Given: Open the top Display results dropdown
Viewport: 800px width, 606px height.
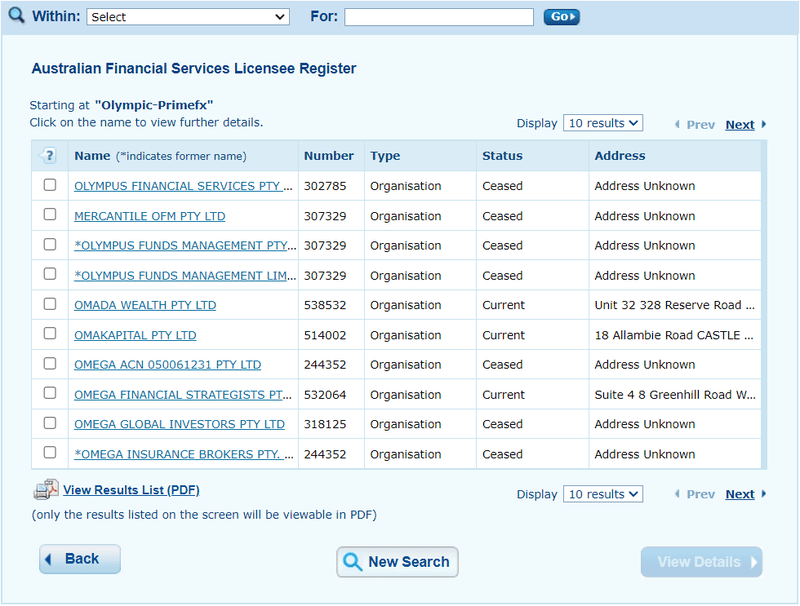Looking at the screenshot, I should pos(603,123).
